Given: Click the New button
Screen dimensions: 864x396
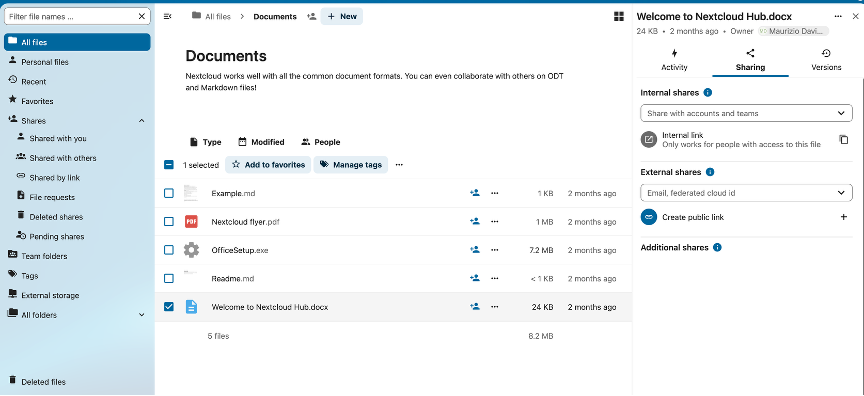Looking at the screenshot, I should point(342,17).
